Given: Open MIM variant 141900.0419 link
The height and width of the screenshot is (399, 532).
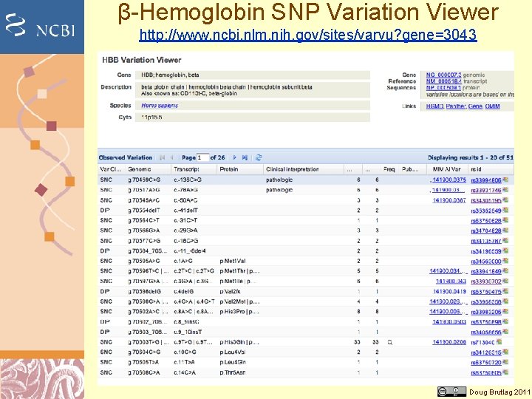Looking at the screenshot, I should tap(449, 291).
